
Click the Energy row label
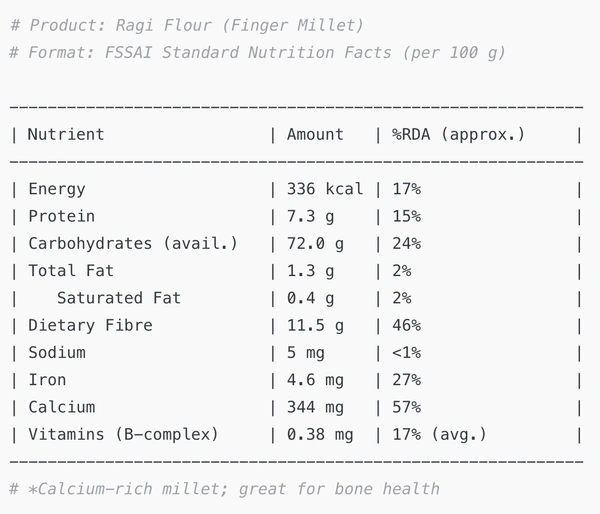pyautogui.click(x=56, y=189)
